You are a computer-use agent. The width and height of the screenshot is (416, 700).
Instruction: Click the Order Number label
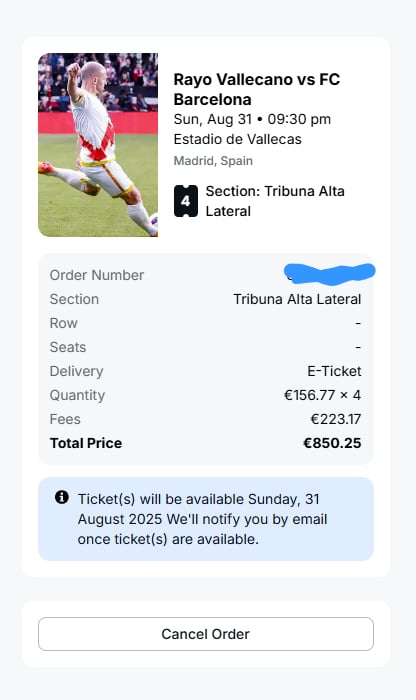96,275
